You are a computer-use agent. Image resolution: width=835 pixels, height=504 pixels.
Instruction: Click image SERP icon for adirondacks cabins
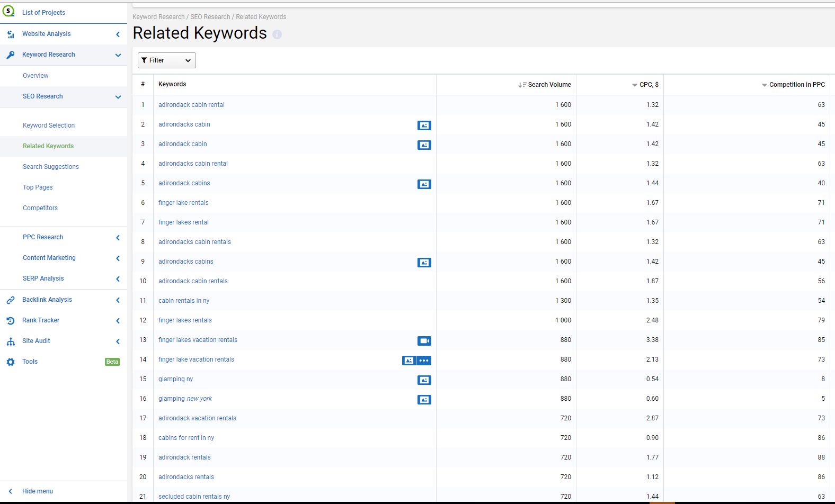pos(424,263)
